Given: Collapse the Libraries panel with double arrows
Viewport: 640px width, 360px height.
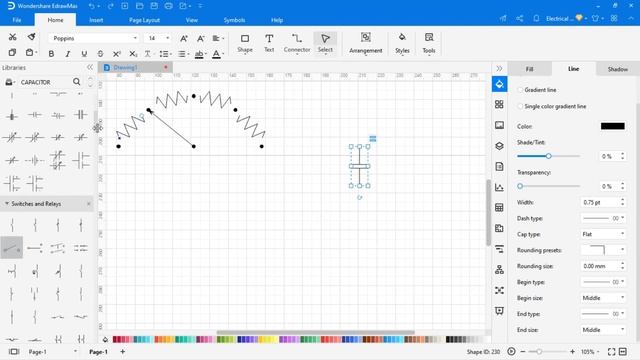Looking at the screenshot, I should click(90, 67).
